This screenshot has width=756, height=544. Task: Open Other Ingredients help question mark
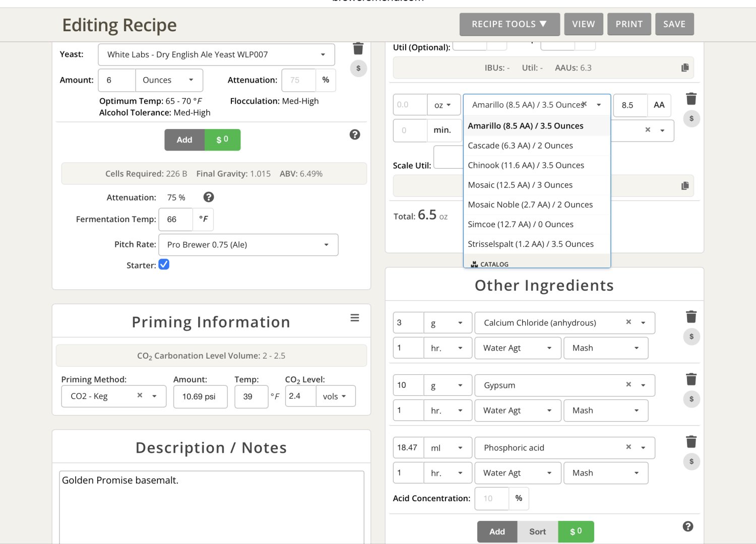point(688,526)
